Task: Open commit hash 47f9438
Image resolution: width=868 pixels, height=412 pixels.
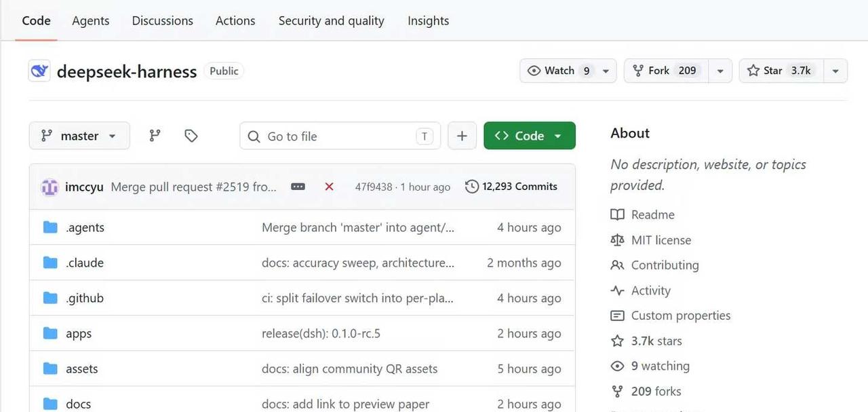Action: [x=374, y=187]
